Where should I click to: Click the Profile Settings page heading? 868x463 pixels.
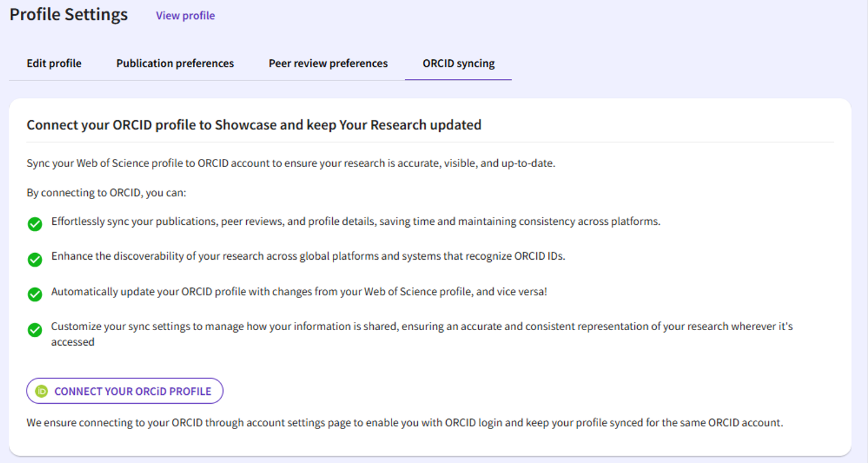[68, 14]
